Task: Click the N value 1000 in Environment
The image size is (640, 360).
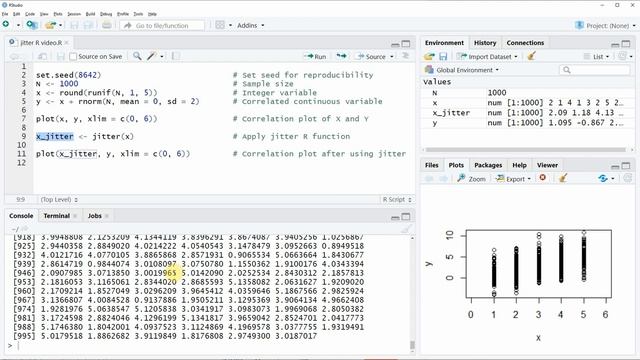Action: pos(497,93)
